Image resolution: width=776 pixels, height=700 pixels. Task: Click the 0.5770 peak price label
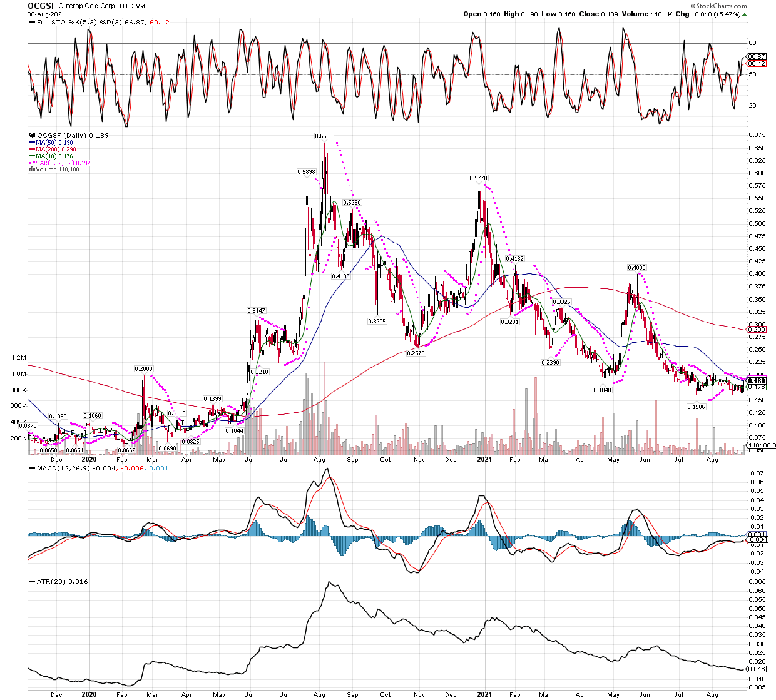point(479,178)
